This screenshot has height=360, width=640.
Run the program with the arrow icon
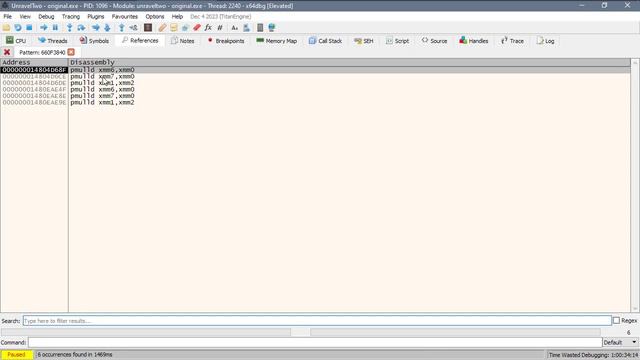(x=44, y=28)
